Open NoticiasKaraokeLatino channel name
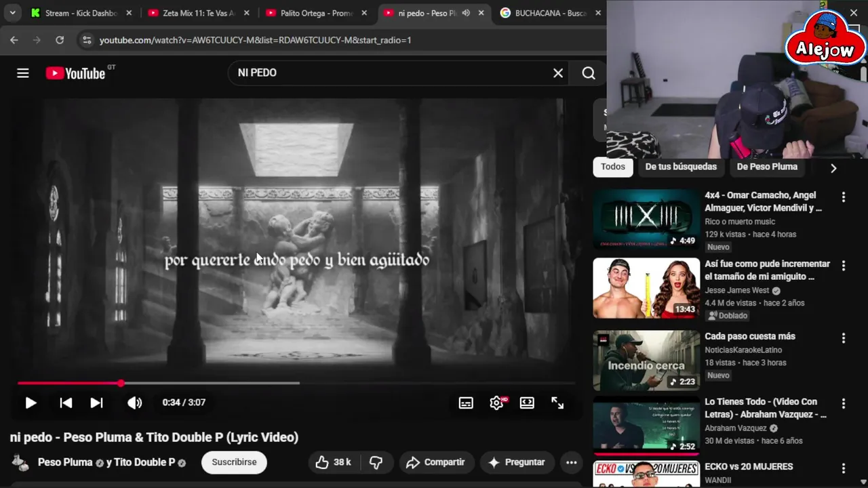The image size is (868, 488). click(x=743, y=350)
